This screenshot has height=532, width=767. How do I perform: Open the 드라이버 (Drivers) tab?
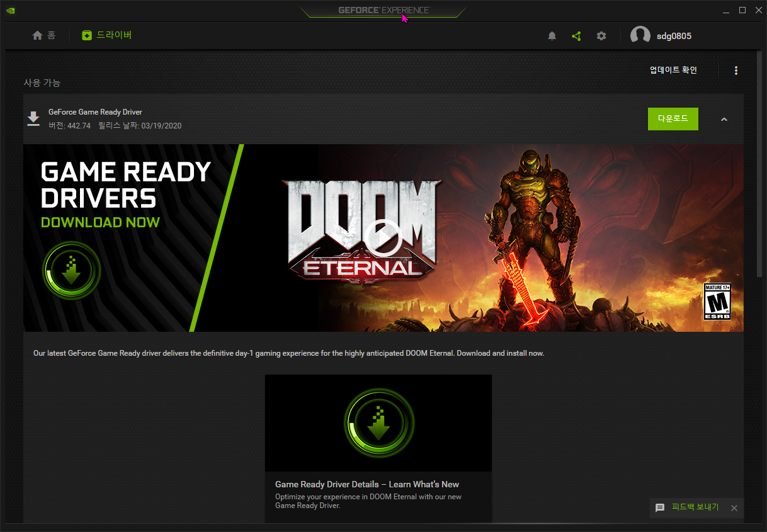[106, 35]
